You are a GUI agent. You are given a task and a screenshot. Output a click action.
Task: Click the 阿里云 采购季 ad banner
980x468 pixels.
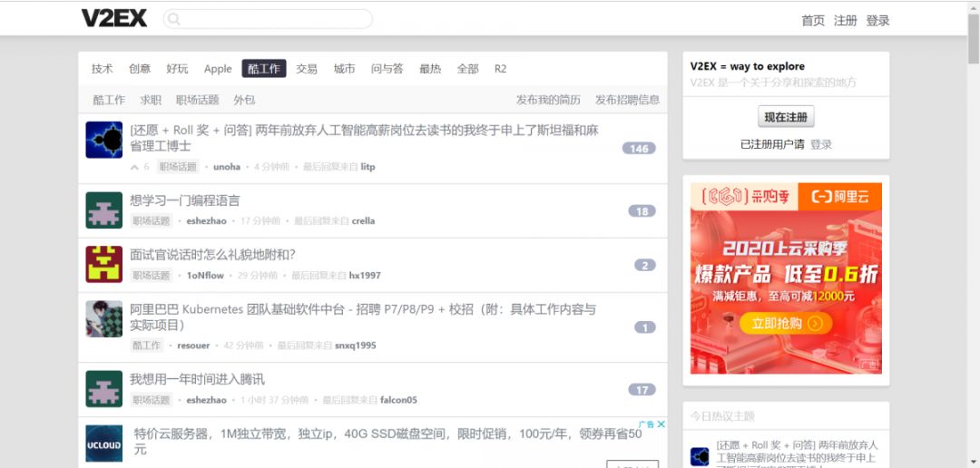786,278
